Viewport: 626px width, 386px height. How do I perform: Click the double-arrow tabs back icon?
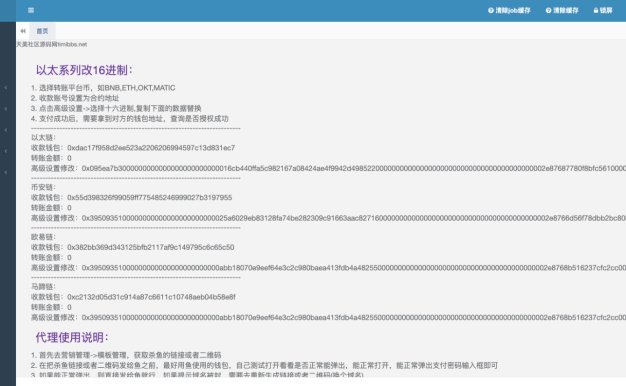click(x=23, y=31)
